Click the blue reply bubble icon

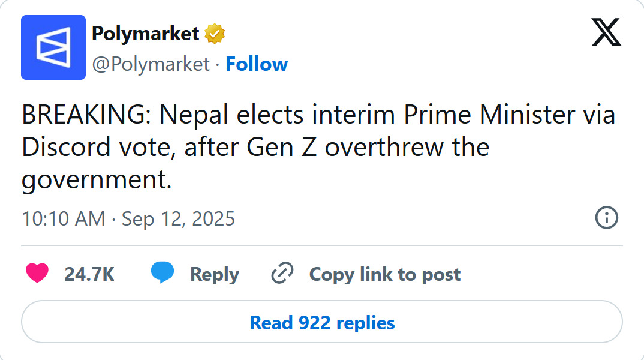click(x=162, y=272)
